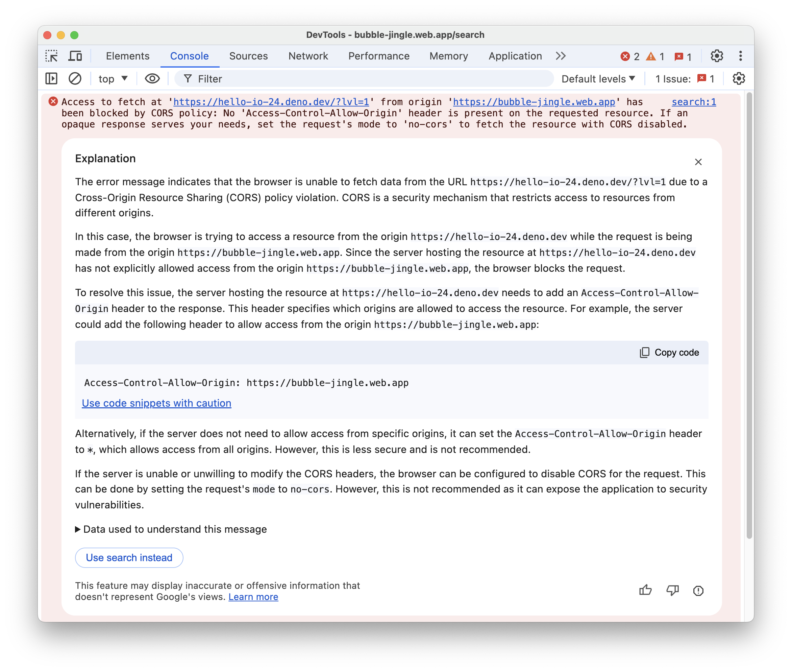Click the eye icon for visibility
The image size is (792, 672).
[x=151, y=79]
